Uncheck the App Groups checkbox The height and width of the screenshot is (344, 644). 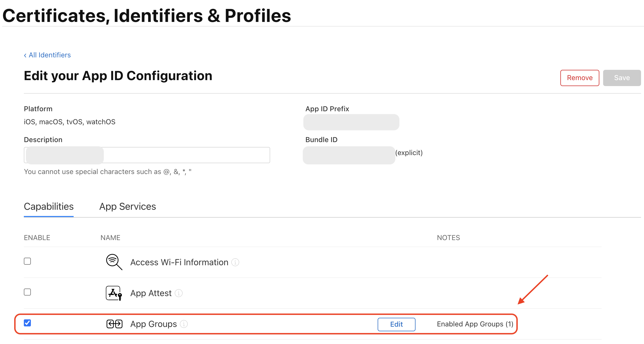click(x=27, y=323)
